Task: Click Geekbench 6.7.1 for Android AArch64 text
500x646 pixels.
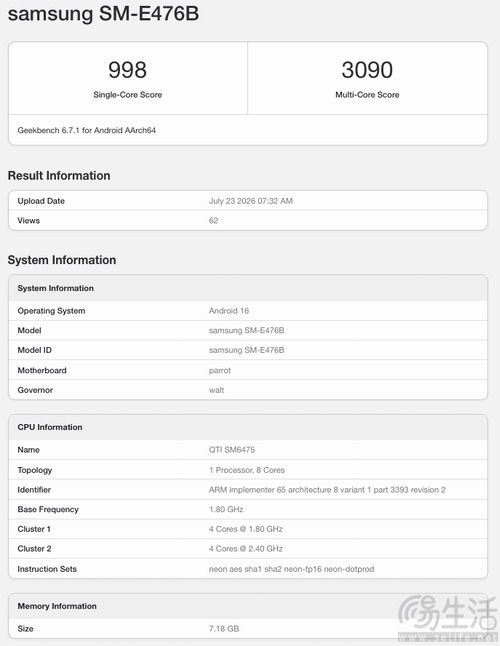Action: [86, 130]
